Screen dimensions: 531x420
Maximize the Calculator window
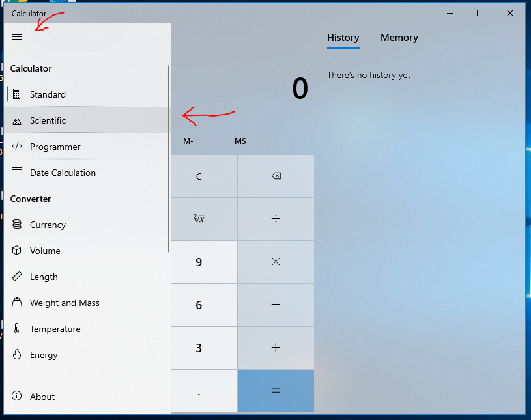(480, 13)
